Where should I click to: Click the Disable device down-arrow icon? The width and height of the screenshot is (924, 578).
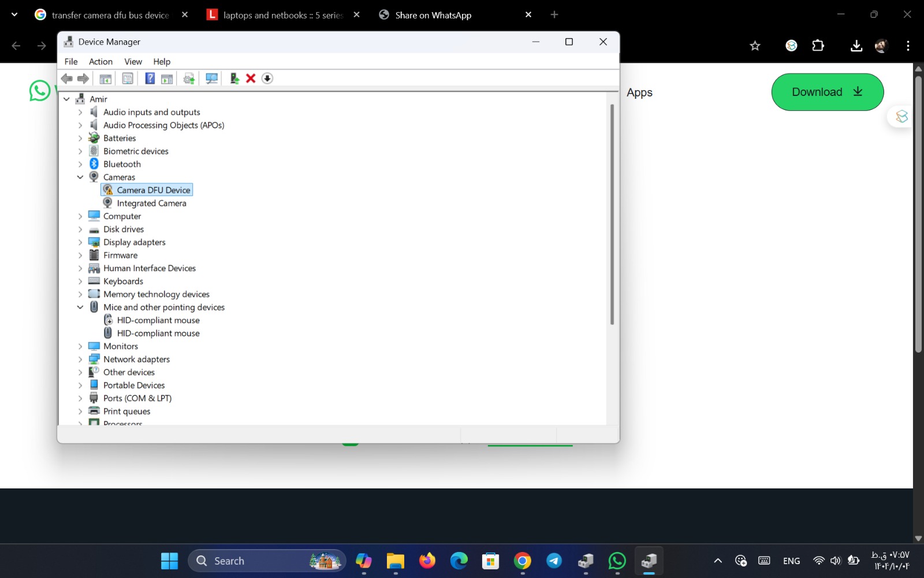tap(267, 78)
